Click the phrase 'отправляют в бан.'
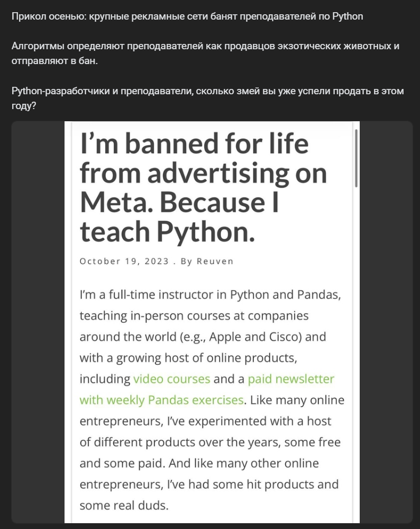420x529 pixels. (x=54, y=61)
